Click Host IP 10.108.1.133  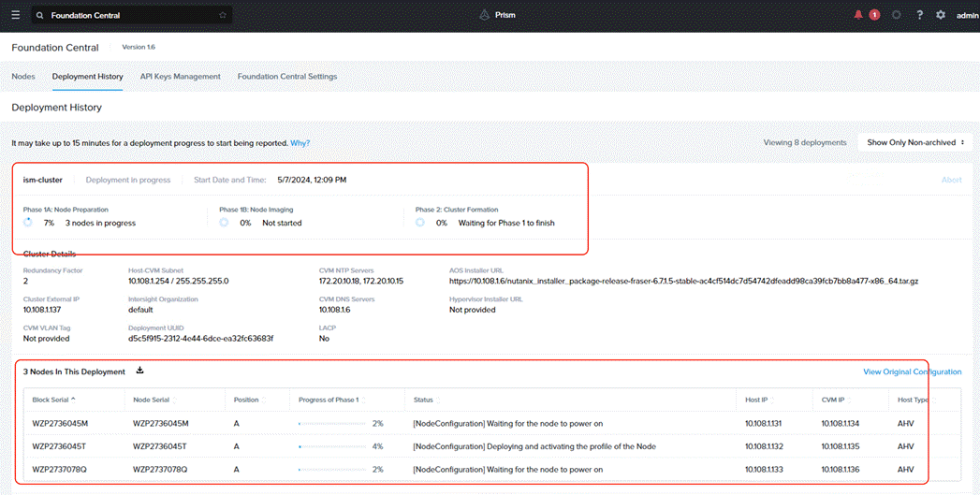coord(764,470)
